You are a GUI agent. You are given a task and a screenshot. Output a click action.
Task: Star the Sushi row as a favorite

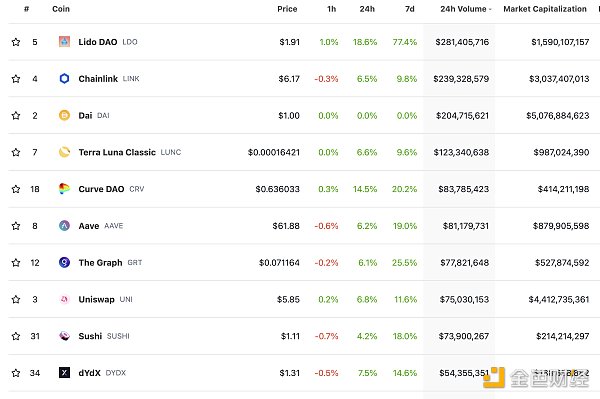[x=16, y=336]
